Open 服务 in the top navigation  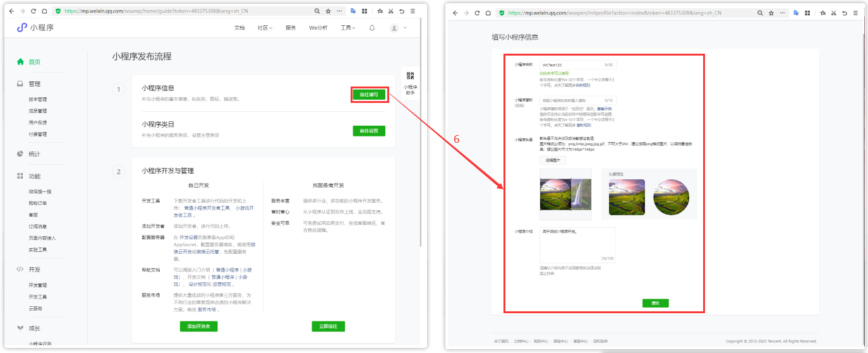[x=291, y=28]
